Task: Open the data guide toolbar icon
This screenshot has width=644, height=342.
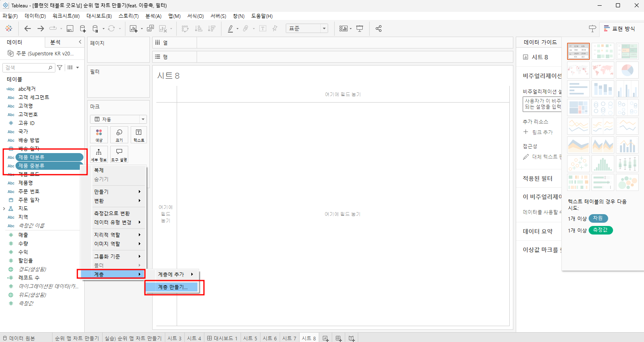Action: 592,28
